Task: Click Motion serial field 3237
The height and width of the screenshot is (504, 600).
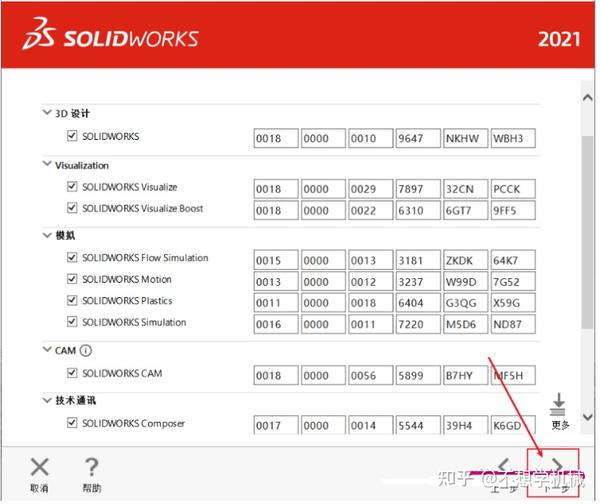Action: (x=418, y=282)
